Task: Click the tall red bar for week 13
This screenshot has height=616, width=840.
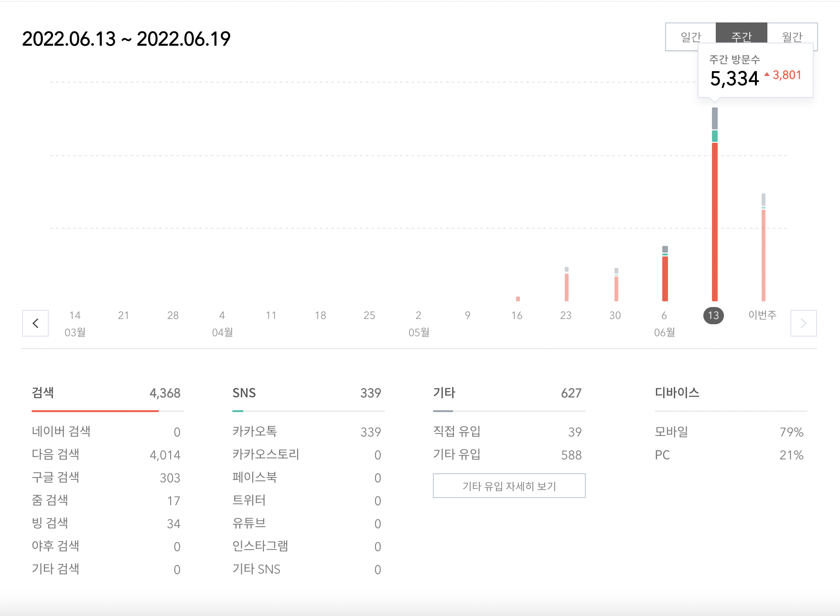Action: 715,222
